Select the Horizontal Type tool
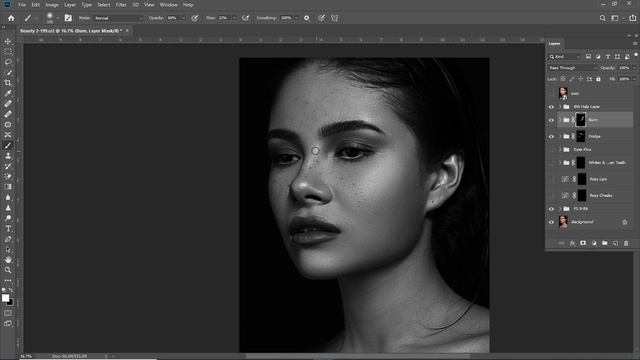Viewport: 640px width, 360px height. [8, 229]
